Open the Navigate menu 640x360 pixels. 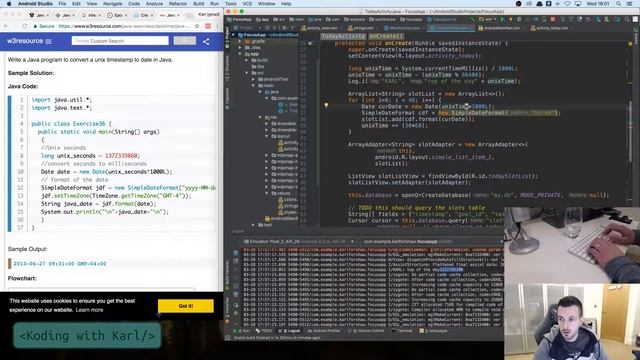coord(112,4)
